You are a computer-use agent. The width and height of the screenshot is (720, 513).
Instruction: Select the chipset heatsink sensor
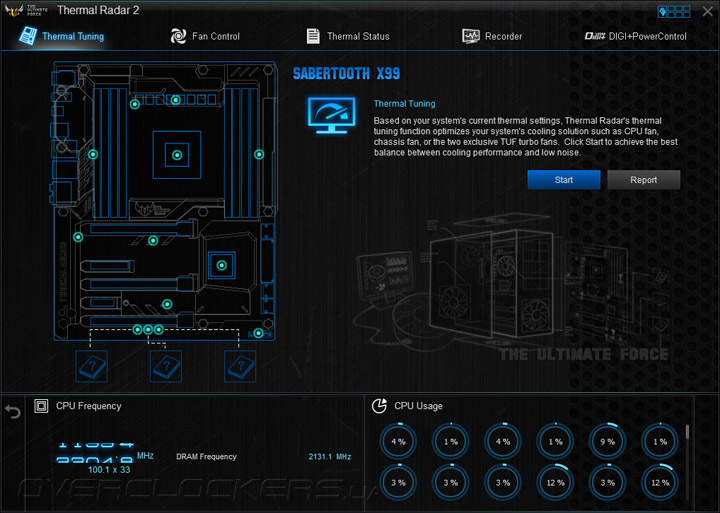tap(222, 265)
